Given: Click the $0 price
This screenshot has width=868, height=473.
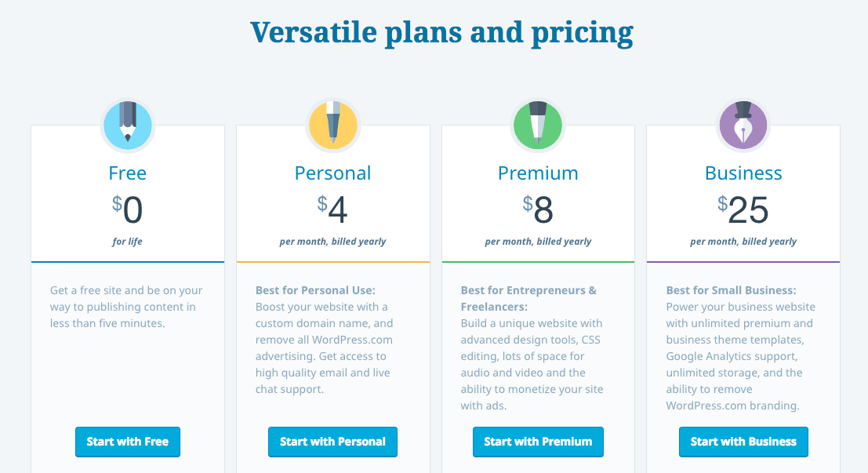Looking at the screenshot, I should tap(128, 209).
